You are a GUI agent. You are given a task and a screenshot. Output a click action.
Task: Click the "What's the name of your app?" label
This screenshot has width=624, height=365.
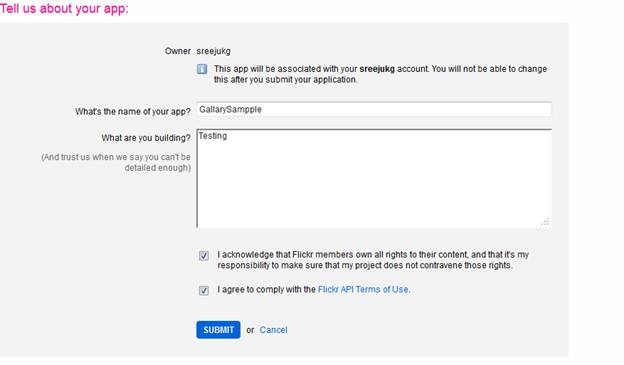click(x=133, y=112)
